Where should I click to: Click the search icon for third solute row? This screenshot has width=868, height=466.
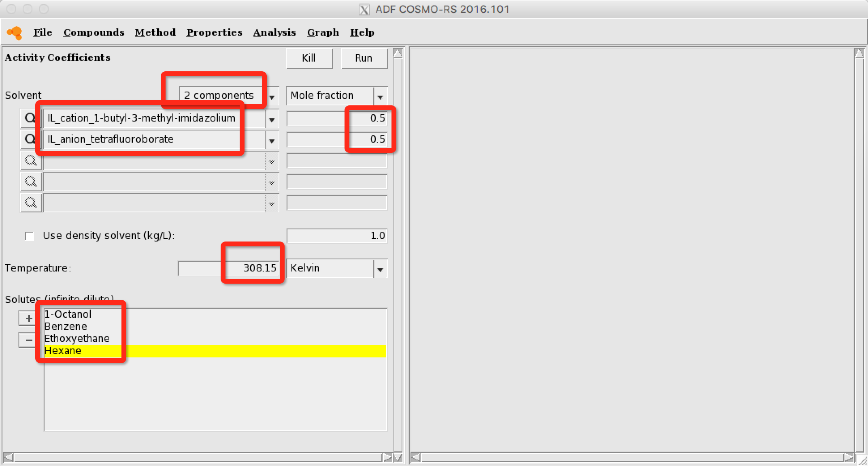coord(31,161)
